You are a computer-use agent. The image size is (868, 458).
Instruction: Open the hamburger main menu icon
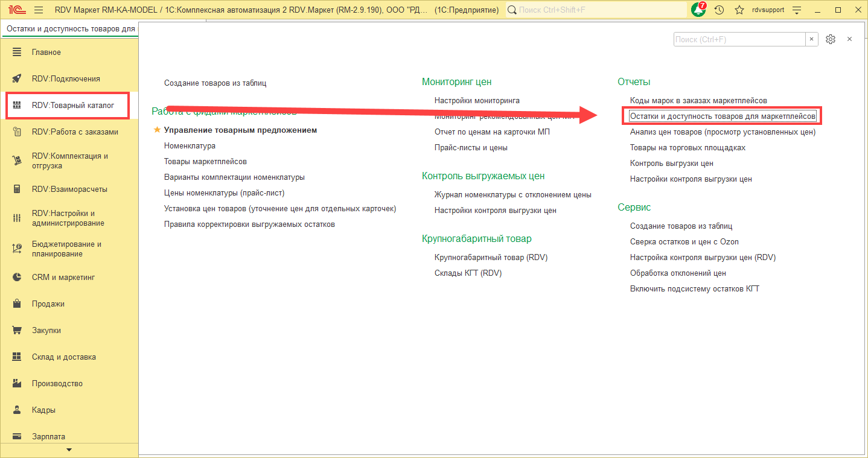(x=39, y=10)
